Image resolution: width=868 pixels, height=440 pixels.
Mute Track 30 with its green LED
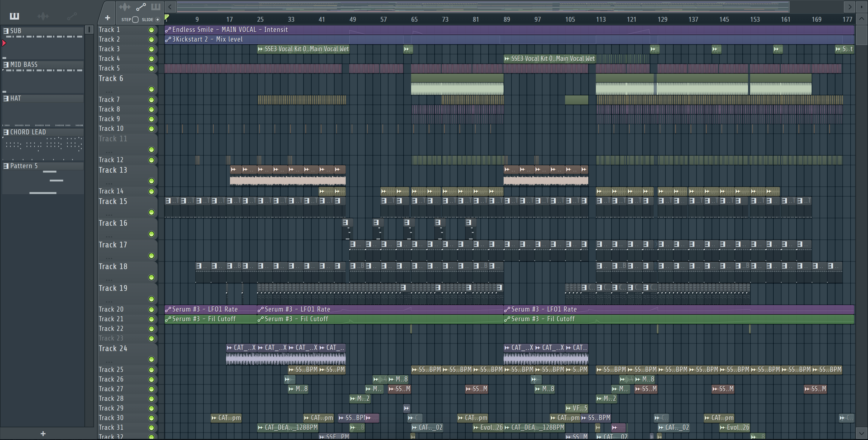click(152, 418)
